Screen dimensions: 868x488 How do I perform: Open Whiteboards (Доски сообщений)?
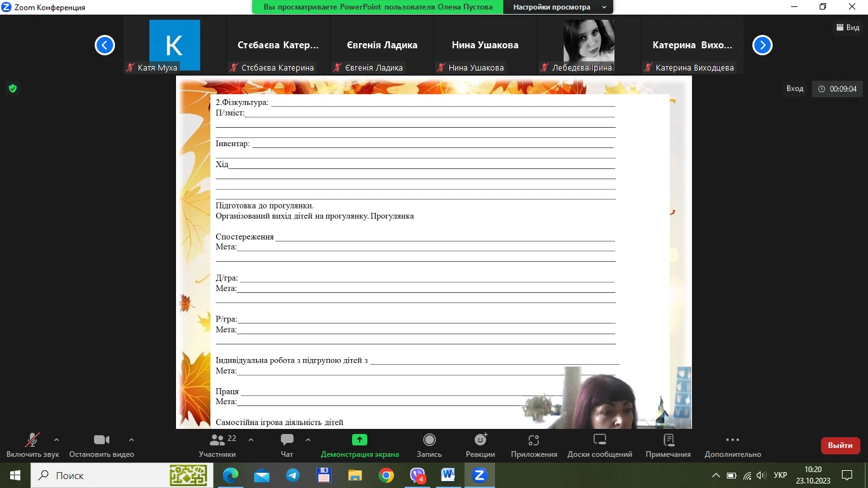coord(600,440)
